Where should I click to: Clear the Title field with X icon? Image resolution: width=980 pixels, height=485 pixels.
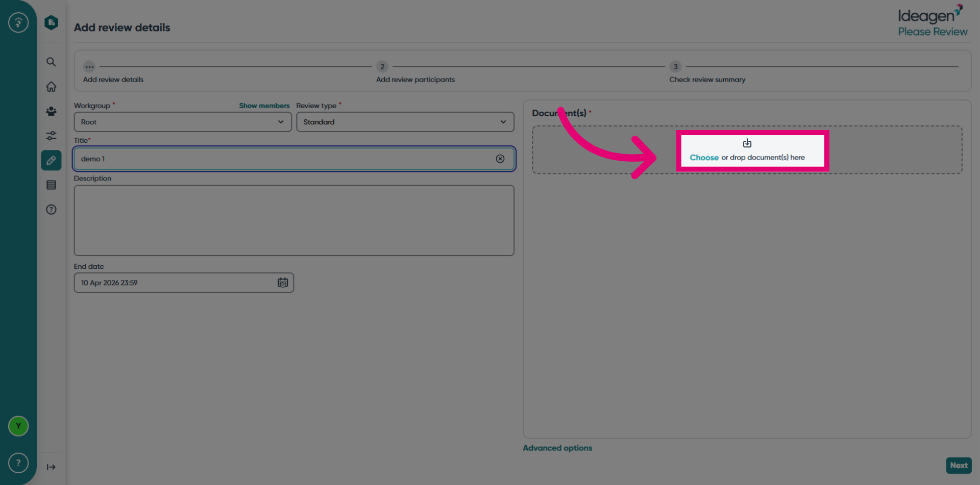tap(500, 159)
